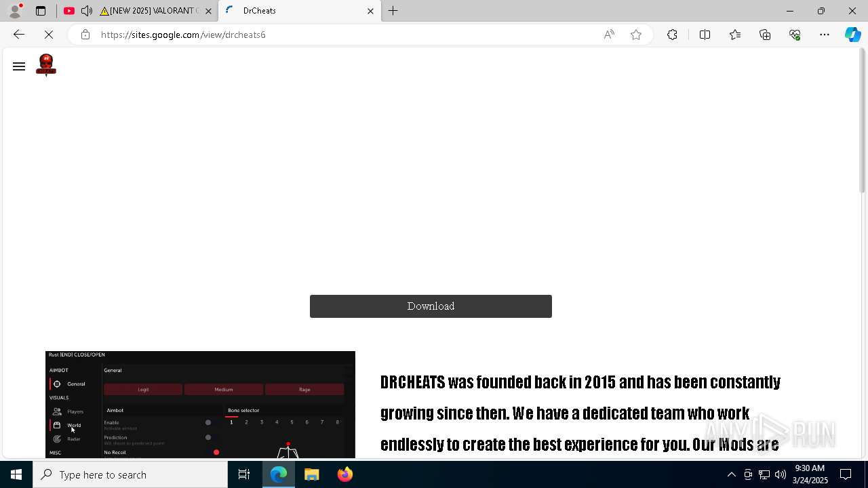Click the taskbar search box
This screenshot has width=868, height=488.
pyautogui.click(x=130, y=474)
